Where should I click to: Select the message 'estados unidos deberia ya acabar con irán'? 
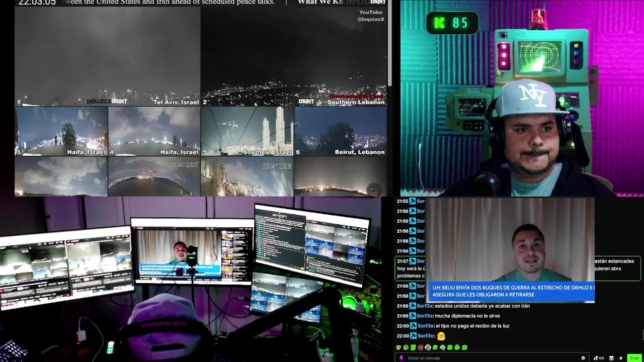click(x=482, y=306)
